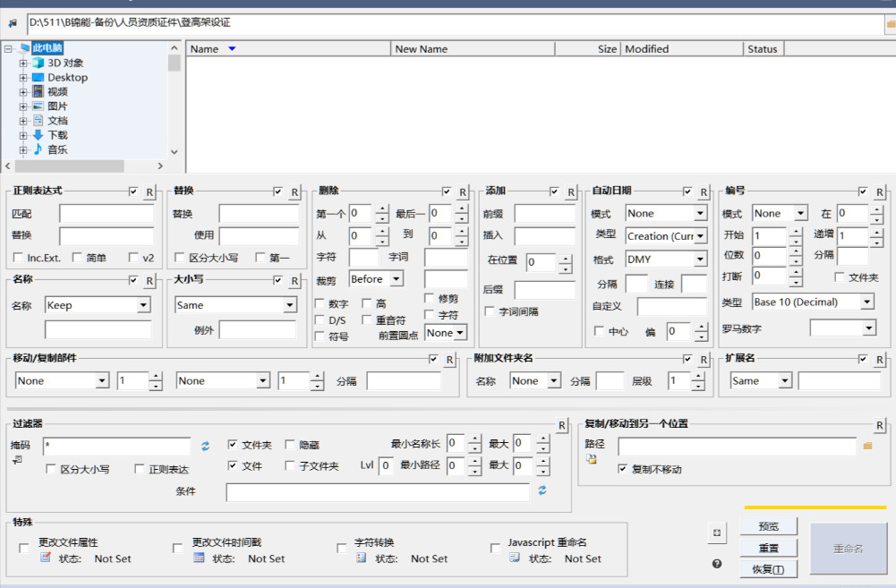Viewport: 896px width, 588px height.
Task: Click the expand window icon above help
Action: click(717, 533)
